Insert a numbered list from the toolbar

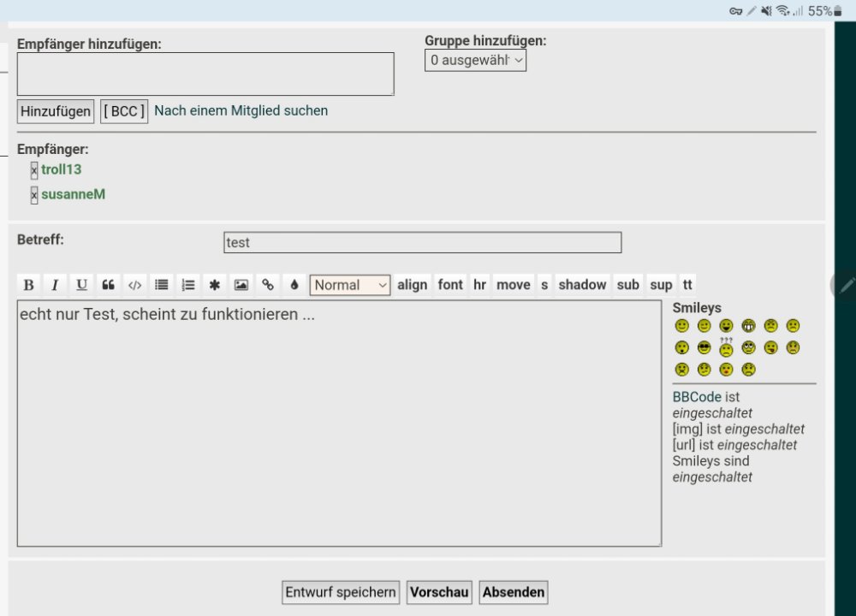coord(188,285)
